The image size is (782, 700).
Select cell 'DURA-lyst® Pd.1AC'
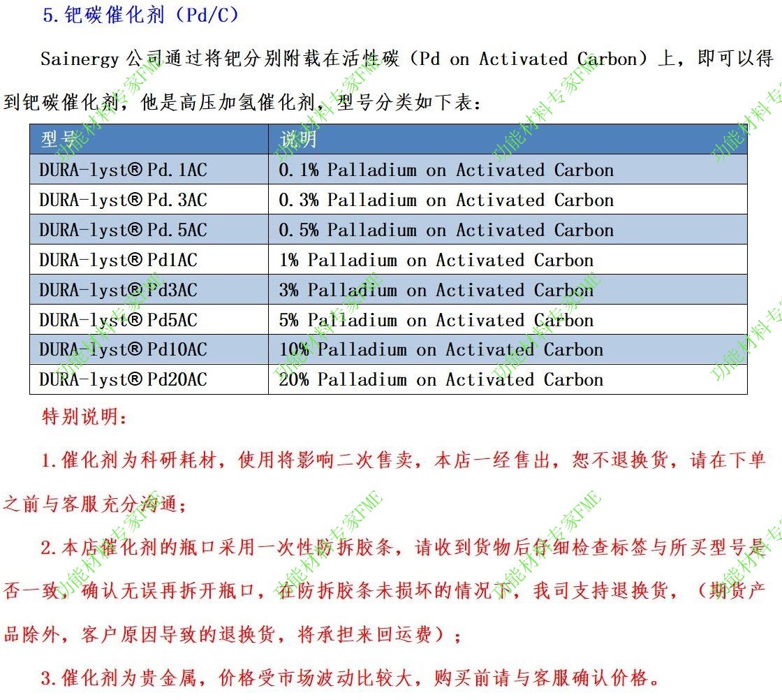click(149, 170)
